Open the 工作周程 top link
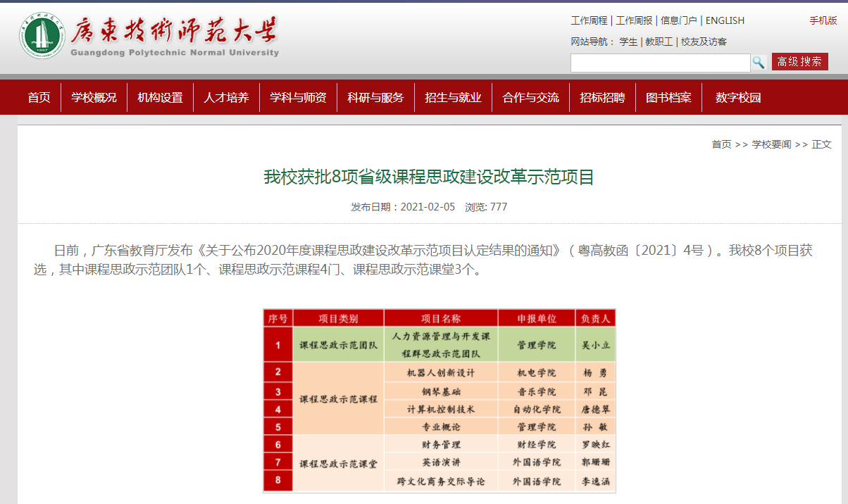This screenshot has width=848, height=504. [x=589, y=20]
